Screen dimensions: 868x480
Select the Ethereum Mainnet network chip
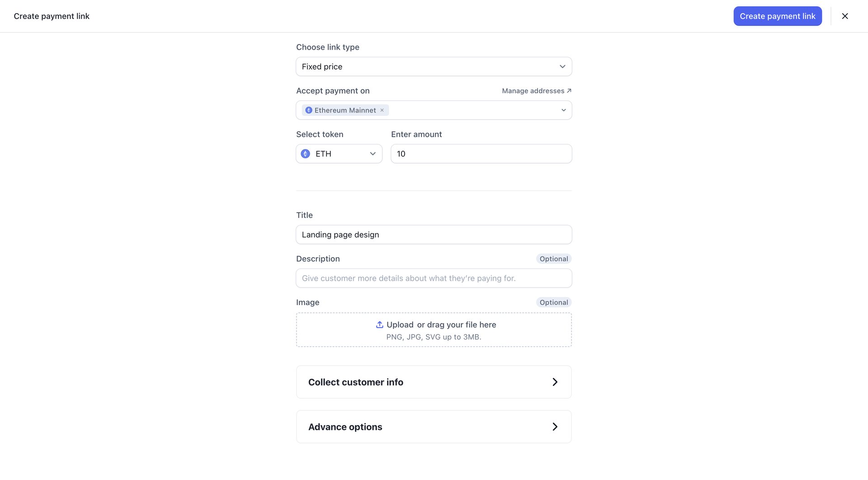point(344,110)
